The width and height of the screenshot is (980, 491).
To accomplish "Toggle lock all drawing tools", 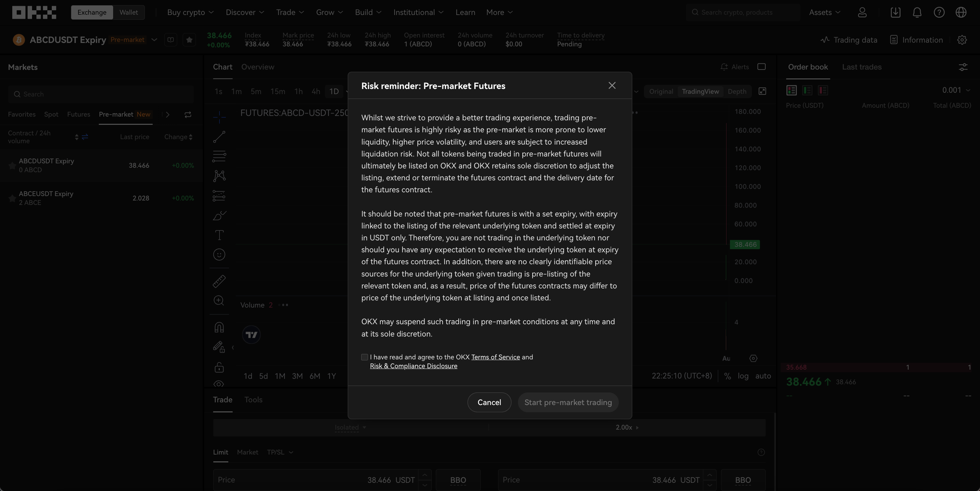I will click(x=219, y=367).
